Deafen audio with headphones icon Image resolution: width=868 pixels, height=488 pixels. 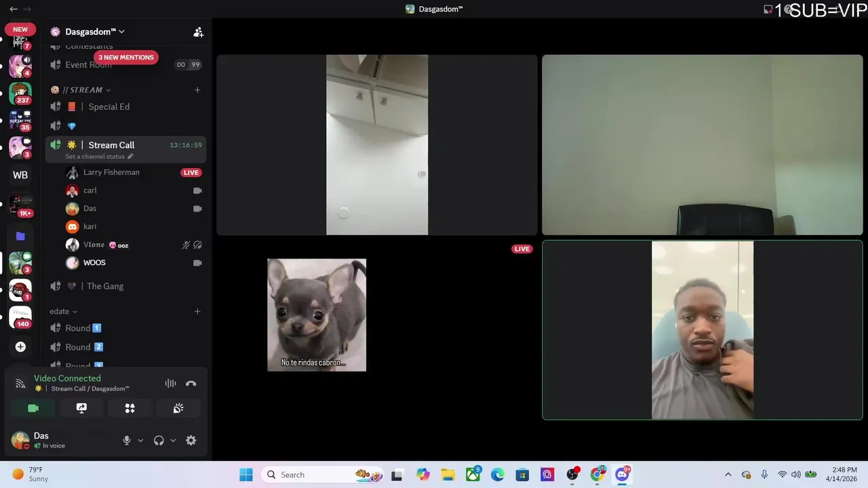159,441
